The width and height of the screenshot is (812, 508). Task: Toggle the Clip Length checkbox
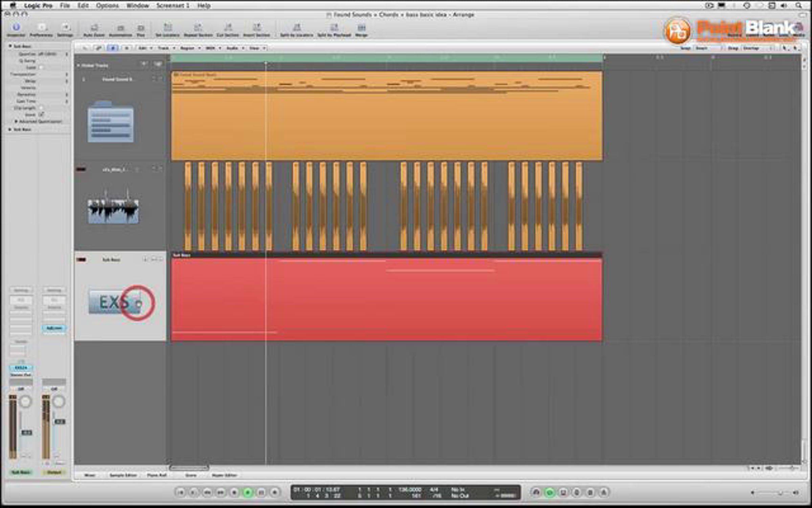pyautogui.click(x=41, y=108)
